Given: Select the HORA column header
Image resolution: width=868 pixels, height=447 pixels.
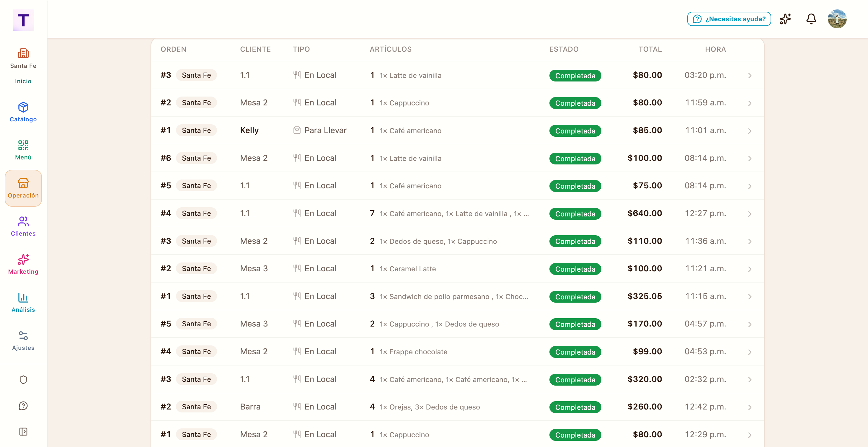Looking at the screenshot, I should tap(715, 49).
